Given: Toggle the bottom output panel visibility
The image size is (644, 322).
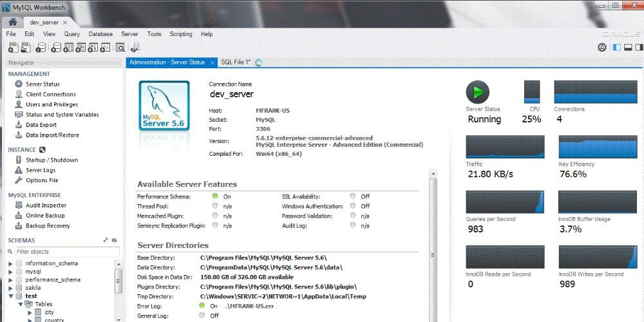Looking at the screenshot, I should pos(627,48).
